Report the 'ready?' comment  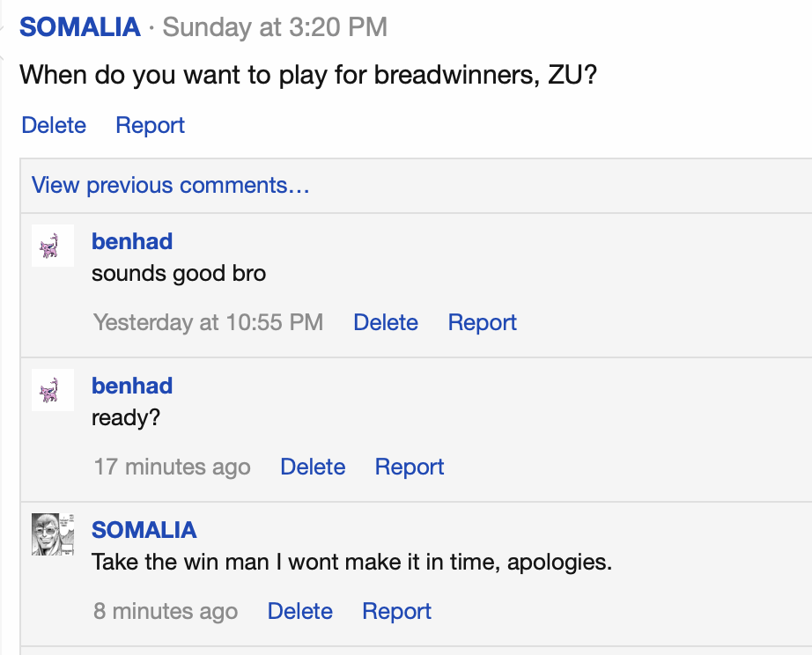409,467
